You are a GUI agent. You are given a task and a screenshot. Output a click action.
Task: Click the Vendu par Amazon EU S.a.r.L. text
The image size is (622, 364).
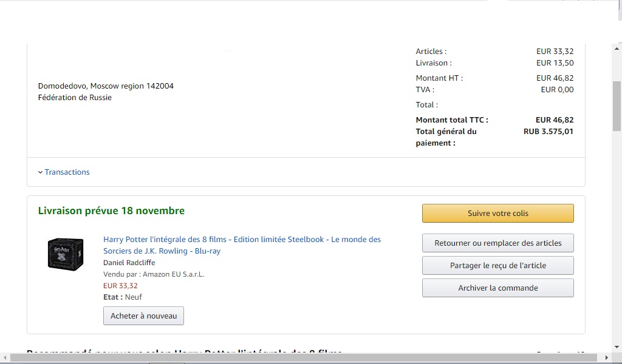pyautogui.click(x=154, y=274)
